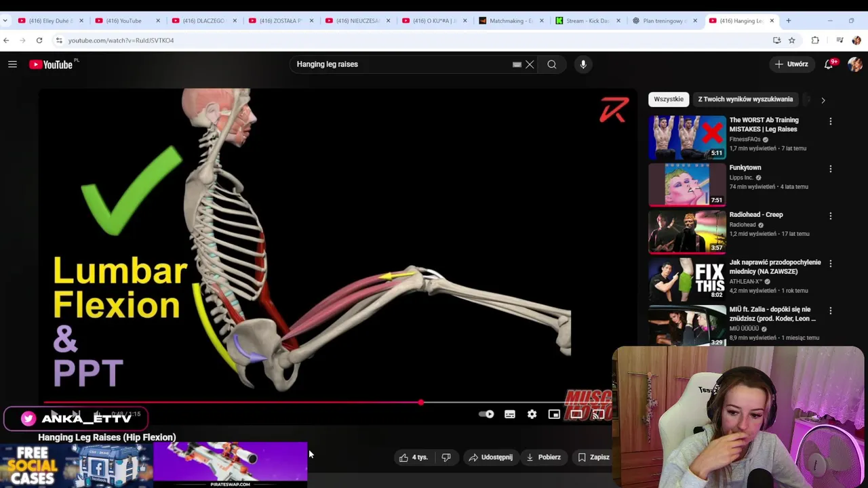Image resolution: width=868 pixels, height=488 pixels.
Task: View site information icon beside the URL
Action: pos(59,41)
